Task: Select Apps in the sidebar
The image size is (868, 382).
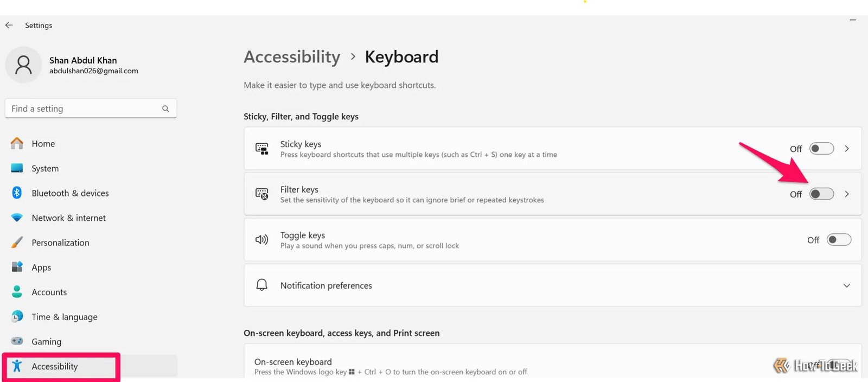Action: click(41, 268)
